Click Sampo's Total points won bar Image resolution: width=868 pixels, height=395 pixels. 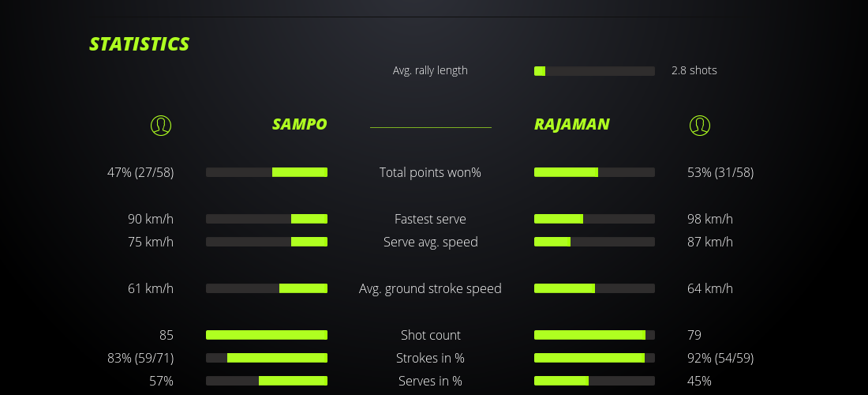tap(267, 172)
